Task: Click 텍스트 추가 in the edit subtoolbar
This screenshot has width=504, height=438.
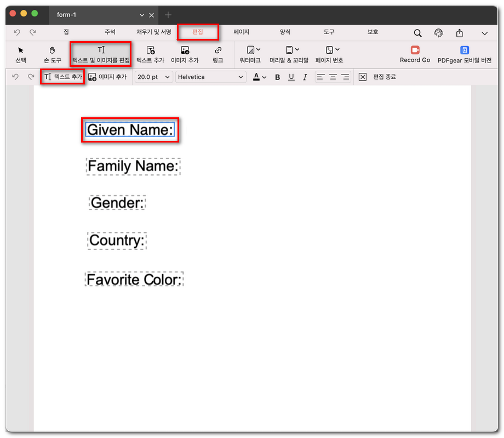Action: 63,77
